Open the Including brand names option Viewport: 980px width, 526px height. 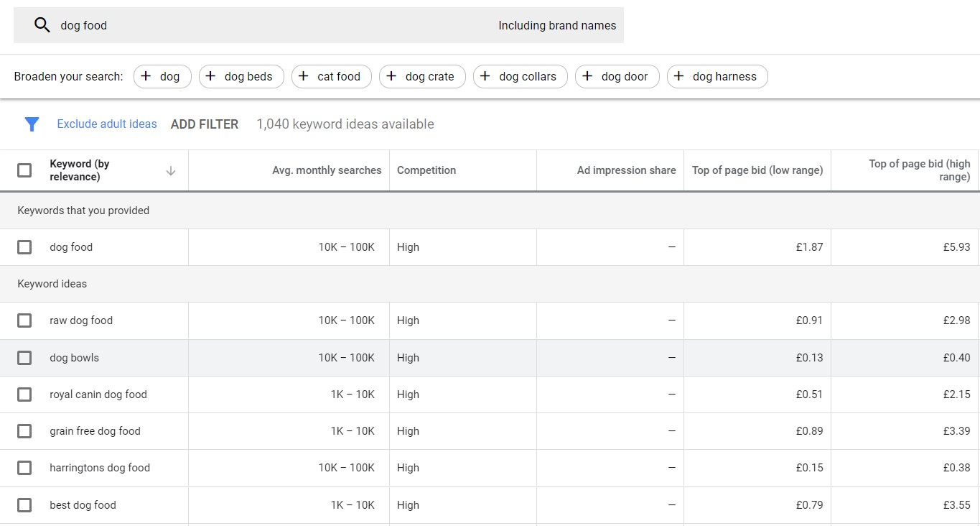556,24
